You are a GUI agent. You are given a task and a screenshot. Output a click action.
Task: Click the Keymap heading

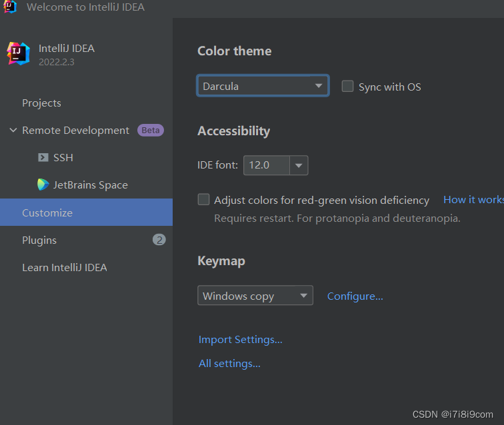221,261
